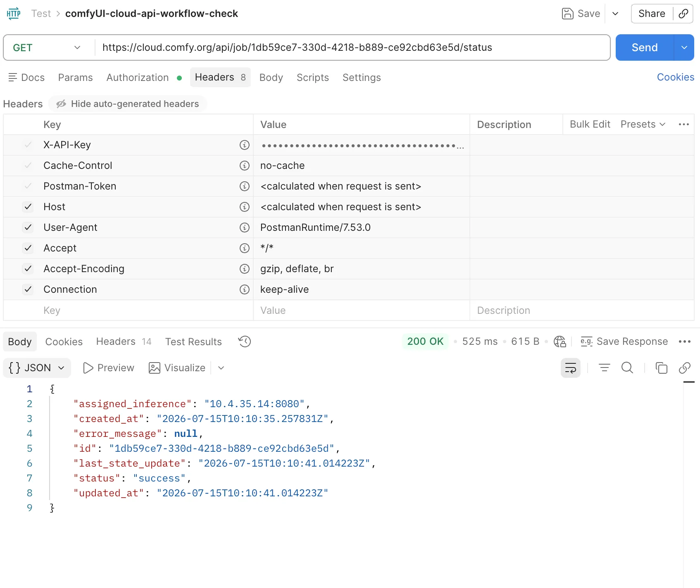Click info icon for Cache-Control header
The height and width of the screenshot is (588, 700).
point(245,166)
